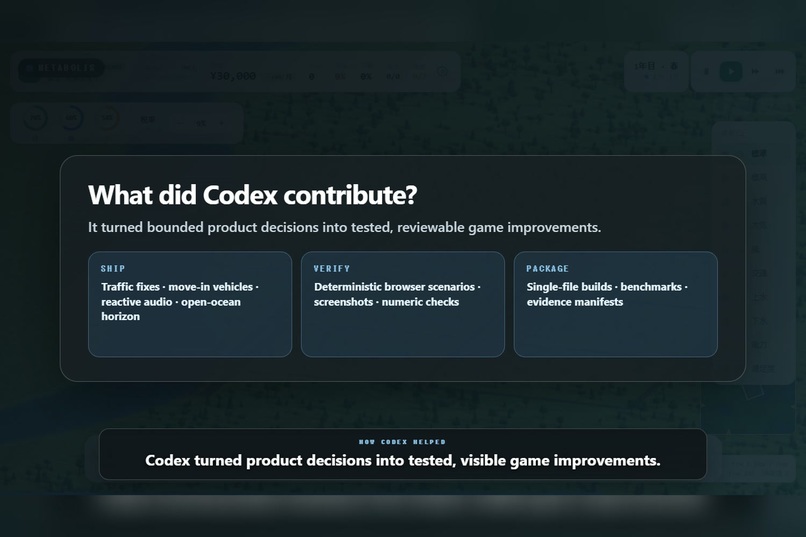Screen dimensions: 806x537
Task: Click the first circular gauge in left panel
Action: pos(35,118)
